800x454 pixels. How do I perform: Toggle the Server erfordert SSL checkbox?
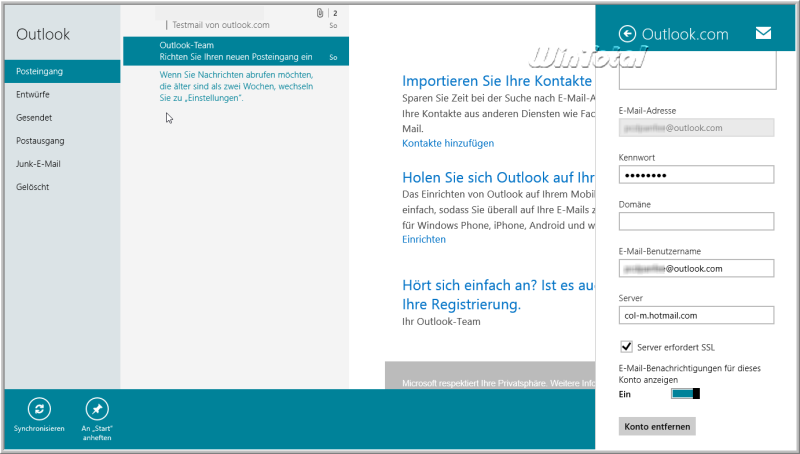pyautogui.click(x=626, y=347)
